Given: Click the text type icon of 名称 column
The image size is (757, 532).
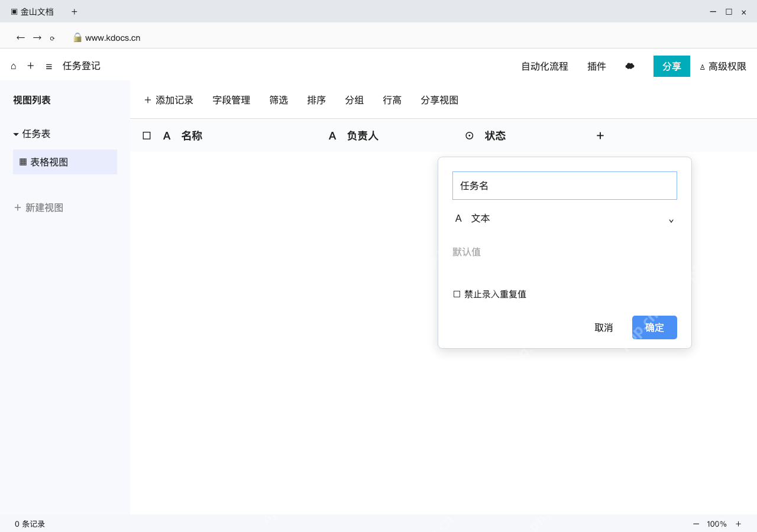Looking at the screenshot, I should click(x=167, y=136).
